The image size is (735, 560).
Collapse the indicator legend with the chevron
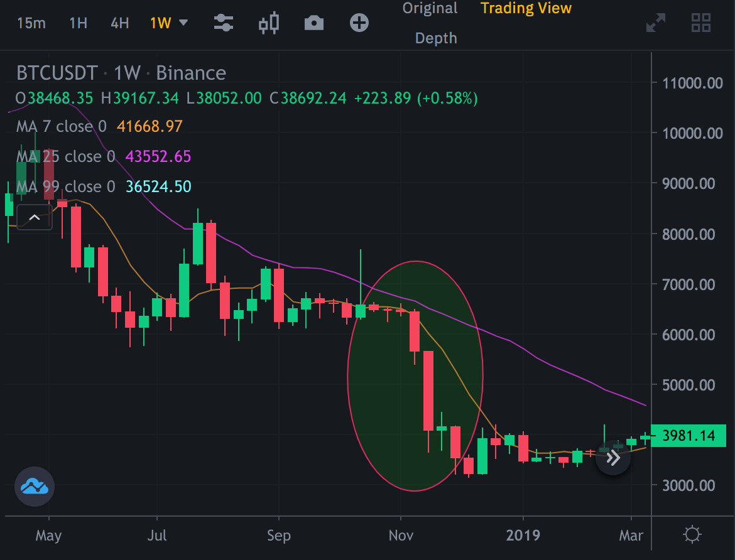pyautogui.click(x=34, y=217)
